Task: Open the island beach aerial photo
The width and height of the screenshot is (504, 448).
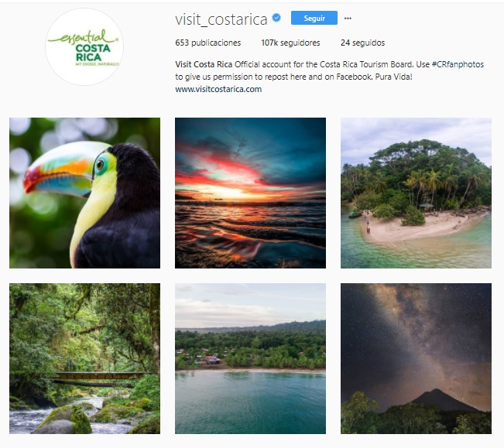Action: coord(416,193)
